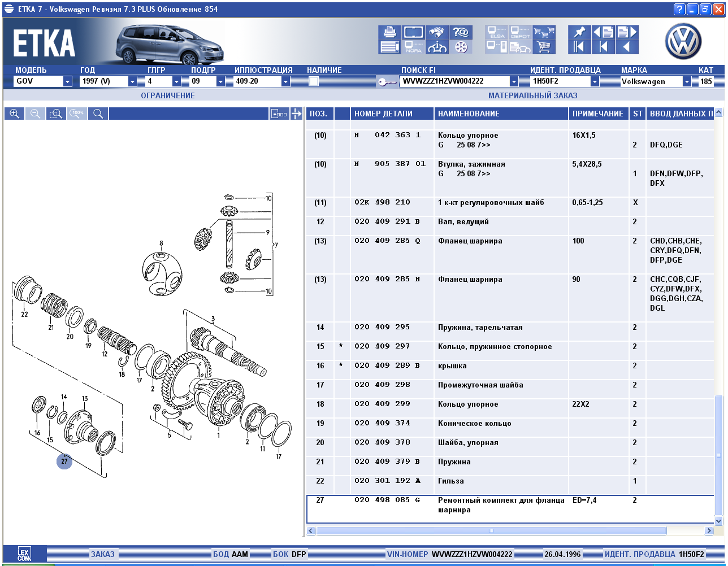Click the horizontal scrollbar under parts table
Screen dimensions: 728x566
(491, 531)
